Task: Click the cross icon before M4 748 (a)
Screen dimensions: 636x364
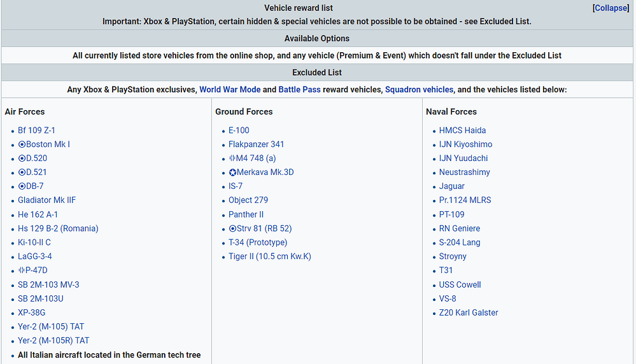Action: pos(232,158)
